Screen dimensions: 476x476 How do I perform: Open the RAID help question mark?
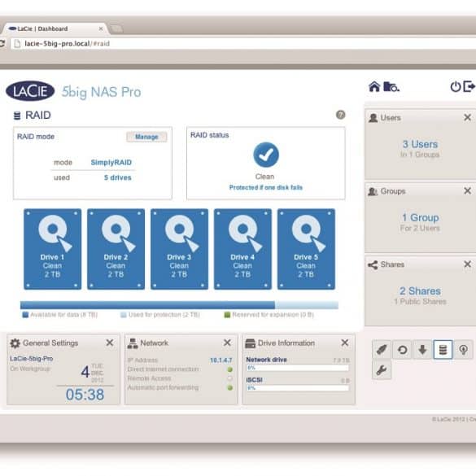click(x=341, y=115)
